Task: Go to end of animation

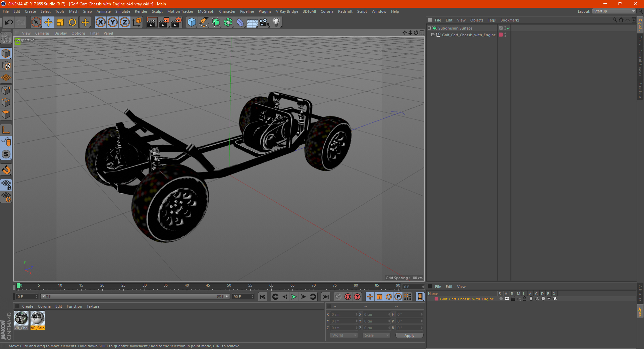Action: coord(326,297)
